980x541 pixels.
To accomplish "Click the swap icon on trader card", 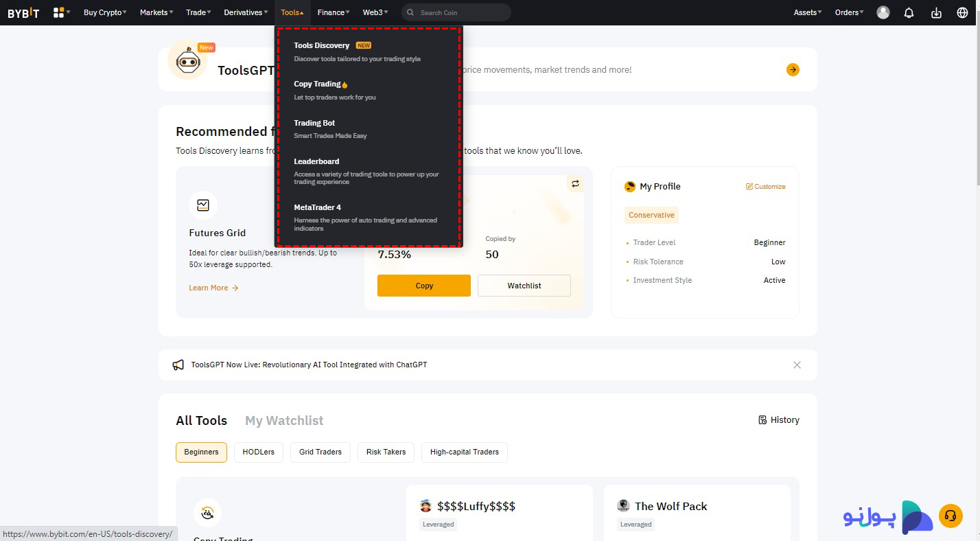I will point(575,184).
